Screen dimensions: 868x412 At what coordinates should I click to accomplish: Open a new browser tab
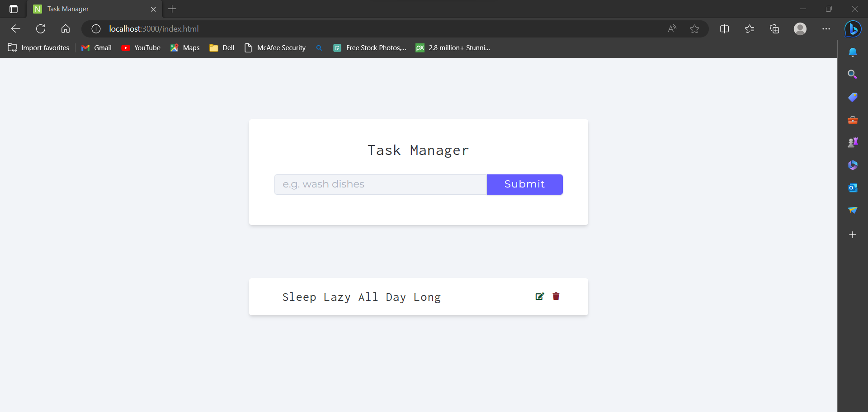point(172,9)
